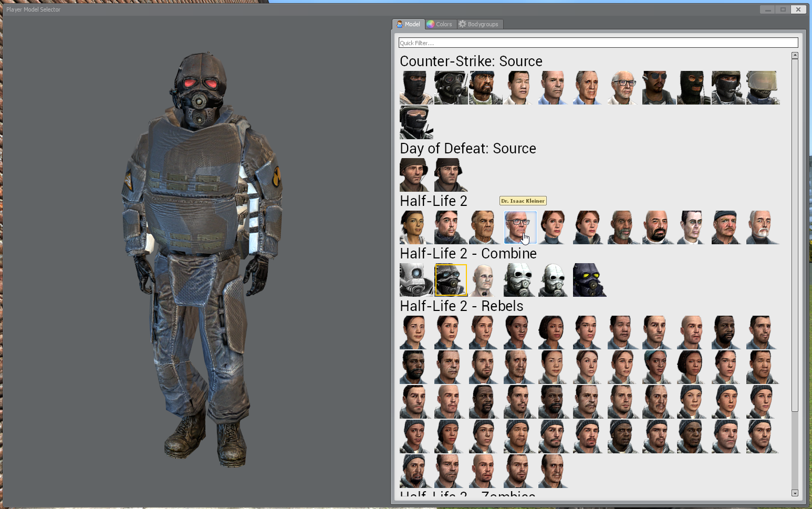Open the Colors tab
The image size is (812, 509).
click(440, 24)
